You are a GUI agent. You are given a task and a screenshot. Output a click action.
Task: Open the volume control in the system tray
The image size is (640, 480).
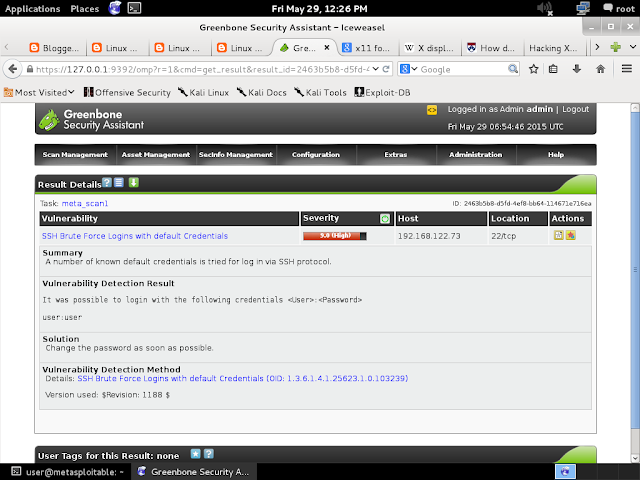pyautogui.click(x=545, y=8)
